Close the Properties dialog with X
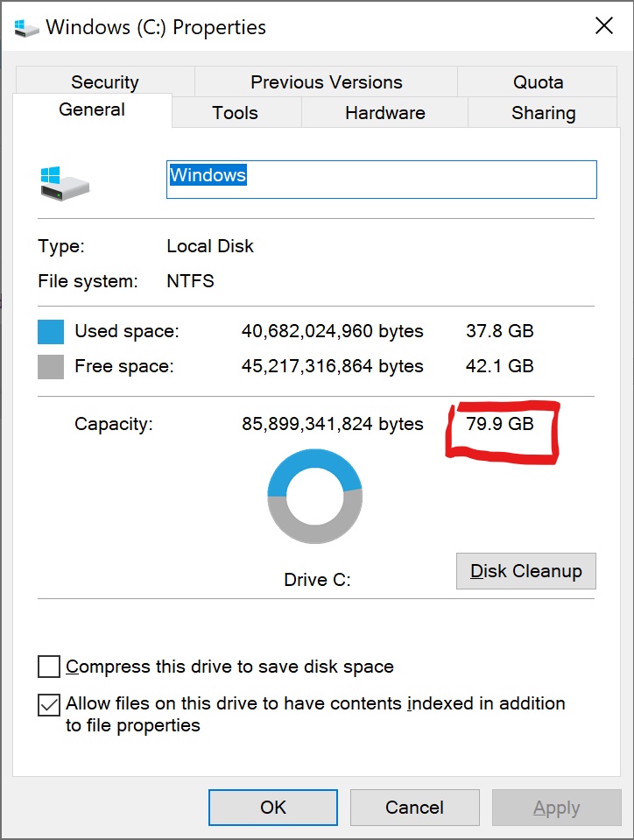The height and width of the screenshot is (840, 634). [603, 25]
